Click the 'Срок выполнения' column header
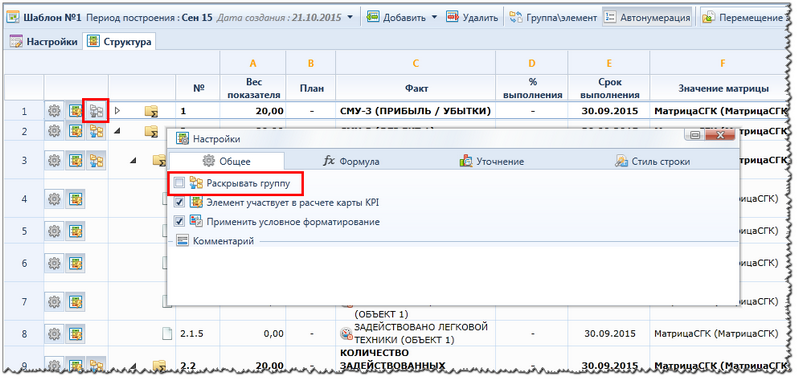Image resolution: width=799 pixels, height=381 pixels. point(609,88)
